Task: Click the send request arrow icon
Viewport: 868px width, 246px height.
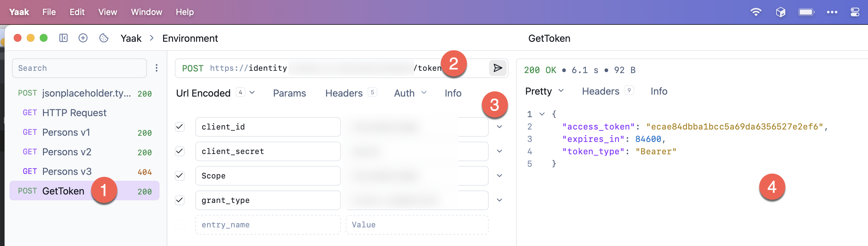Action: pos(497,68)
